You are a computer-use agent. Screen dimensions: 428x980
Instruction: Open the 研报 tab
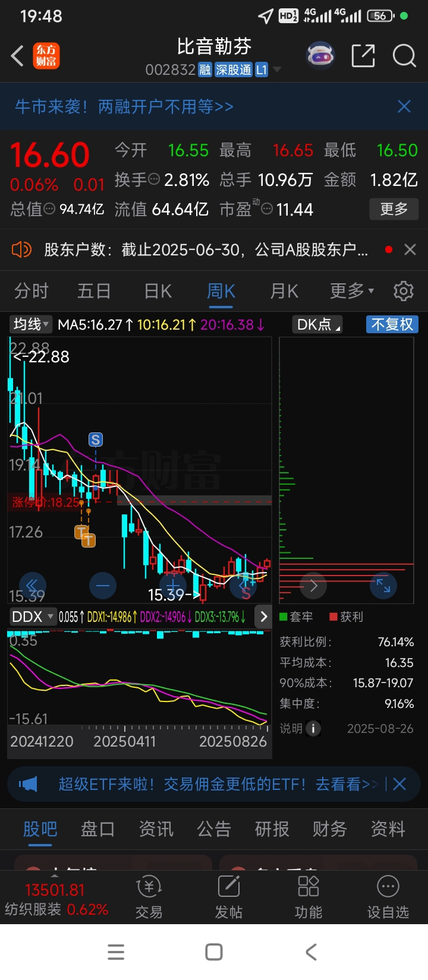pos(272,829)
